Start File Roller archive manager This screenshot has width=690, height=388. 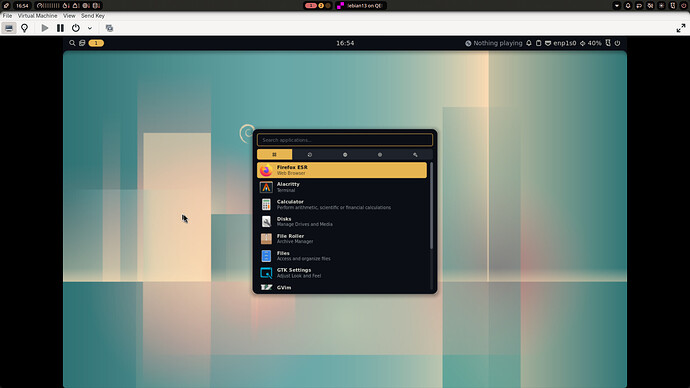pos(342,239)
